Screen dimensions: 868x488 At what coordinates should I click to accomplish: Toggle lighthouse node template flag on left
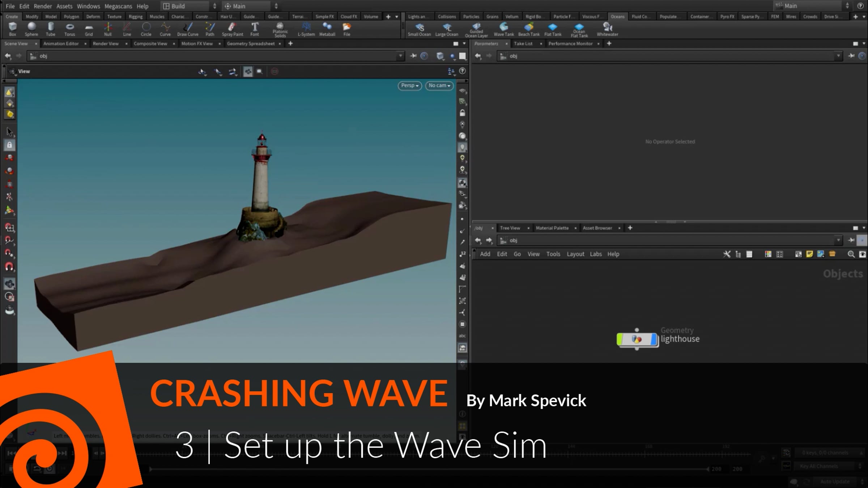620,339
